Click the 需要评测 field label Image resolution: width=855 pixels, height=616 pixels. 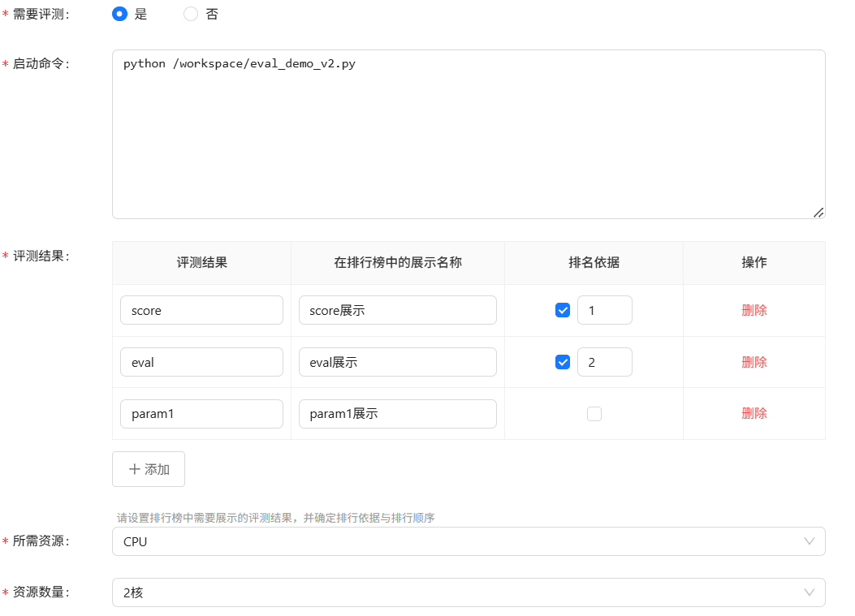[41, 14]
